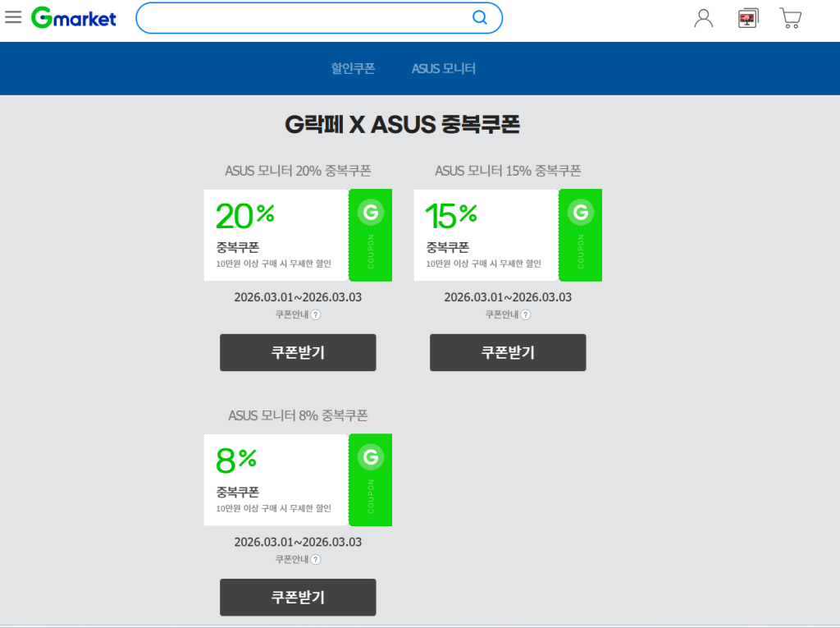Viewport: 840px width, 628px height.
Task: Click the 8% 중복쿠폰 coupon image
Action: (298, 479)
